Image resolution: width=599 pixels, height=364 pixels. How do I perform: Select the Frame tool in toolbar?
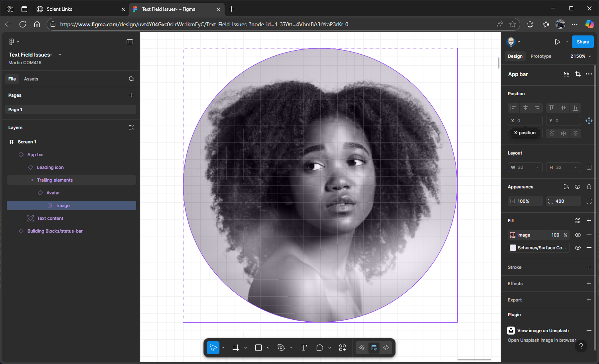236,348
